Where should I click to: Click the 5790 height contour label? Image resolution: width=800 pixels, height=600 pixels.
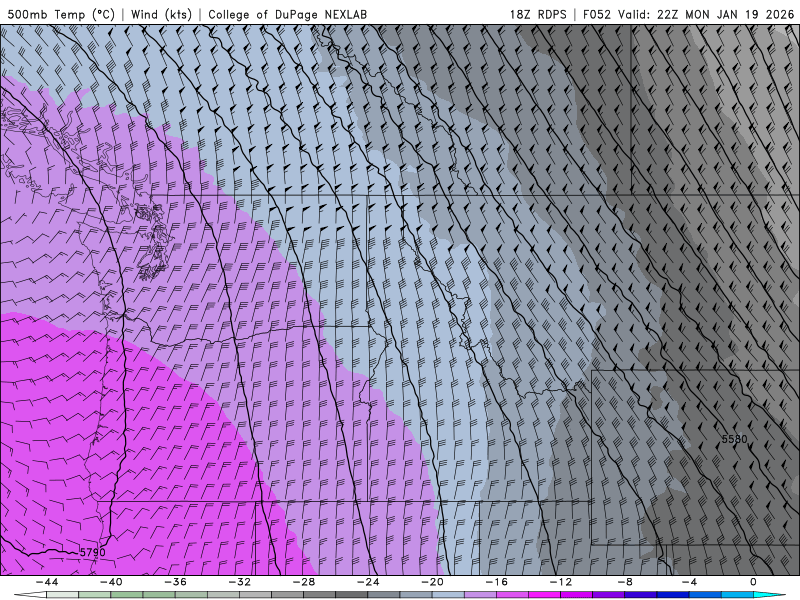coord(92,552)
